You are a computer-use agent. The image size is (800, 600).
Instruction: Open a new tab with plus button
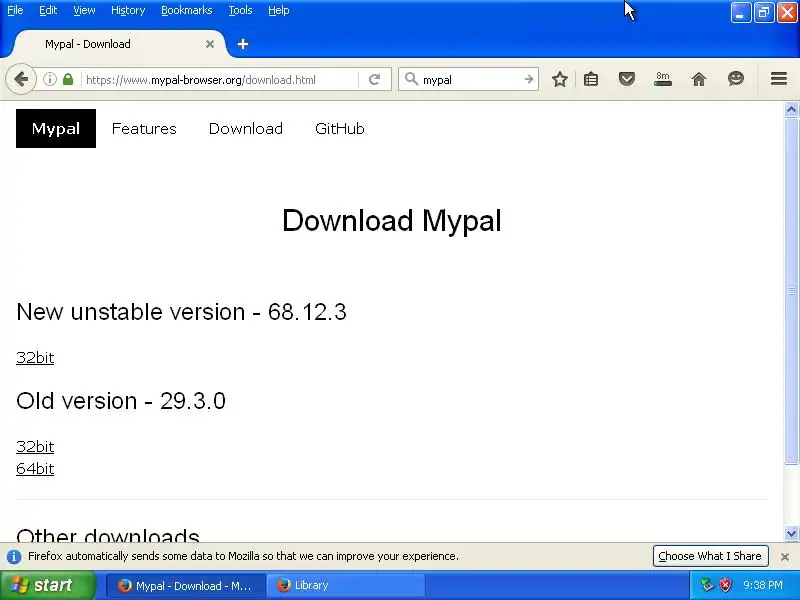coord(243,44)
